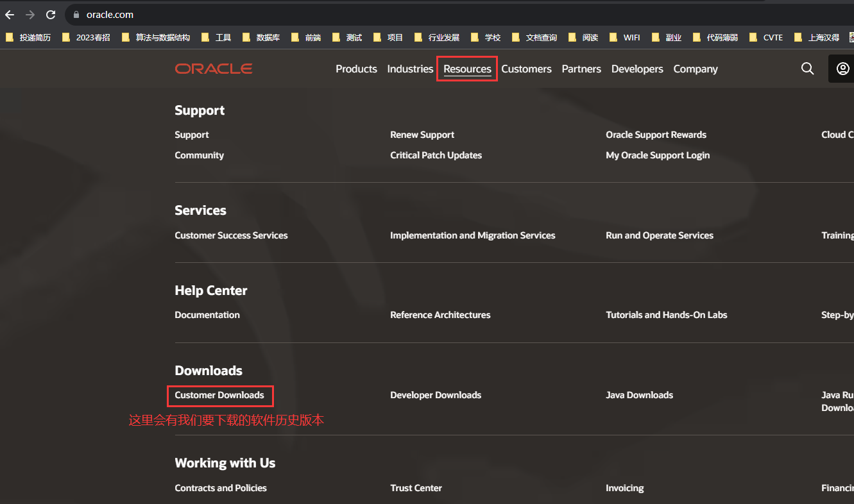Open the 上海汉得 bookmark folder

pyautogui.click(x=817, y=37)
